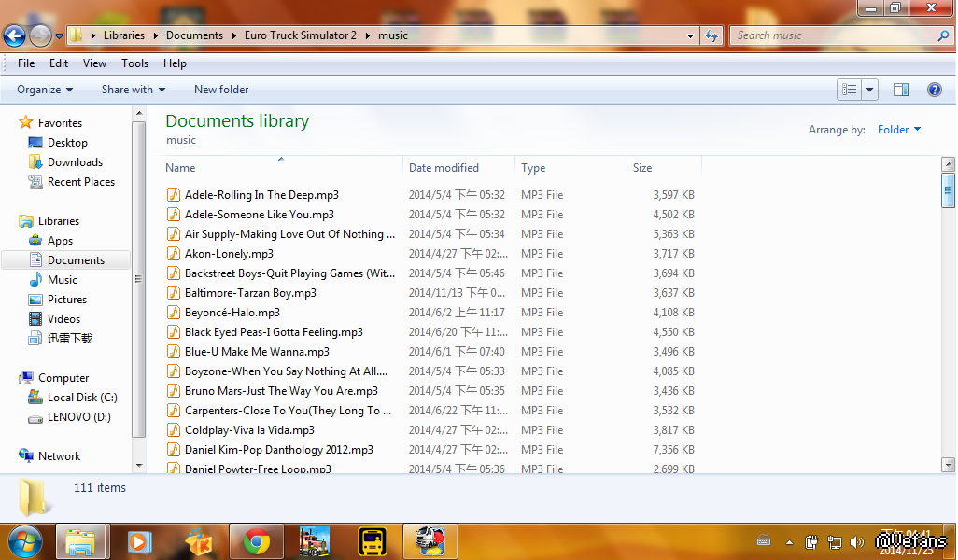Toggle the preview pane button
The image size is (958, 560).
(901, 90)
